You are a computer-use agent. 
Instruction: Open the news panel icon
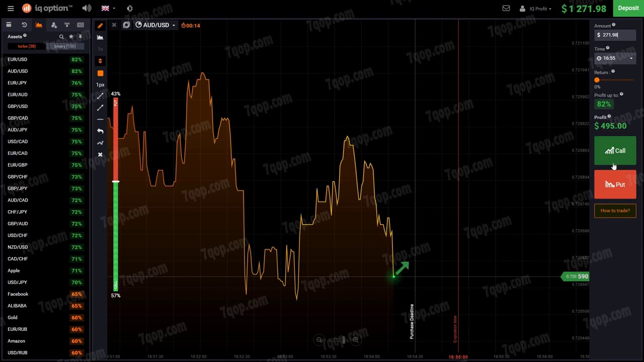[80, 25]
